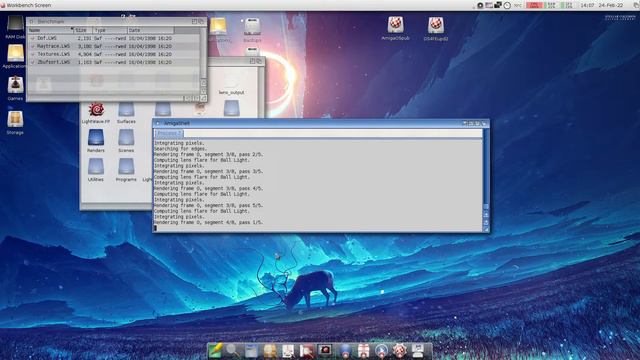This screenshot has width=640, height=360.
Task: Select the Textures.LWS file row
Action: click(x=114, y=54)
